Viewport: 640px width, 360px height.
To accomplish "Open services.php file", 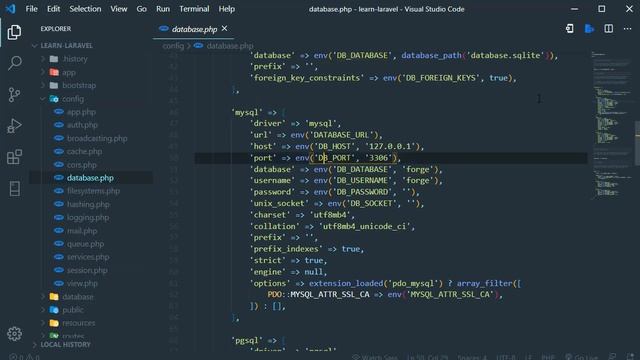I will tap(88, 257).
